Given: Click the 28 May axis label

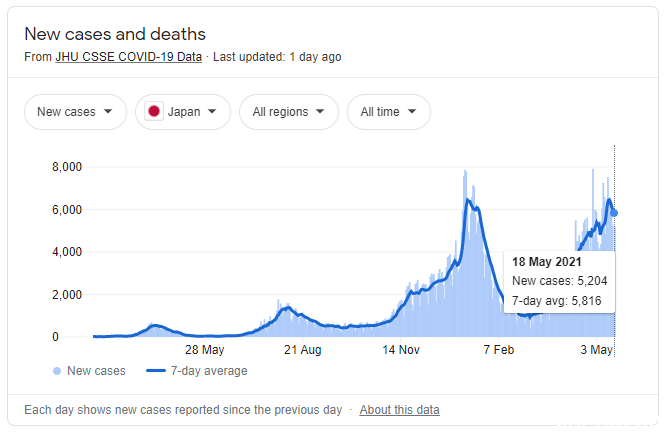Looking at the screenshot, I should [204, 350].
